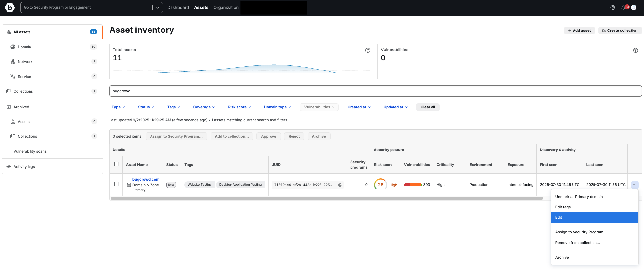The height and width of the screenshot is (279, 644).
Task: Click the vulnerabilities severity bar showing 393
Action: click(413, 185)
